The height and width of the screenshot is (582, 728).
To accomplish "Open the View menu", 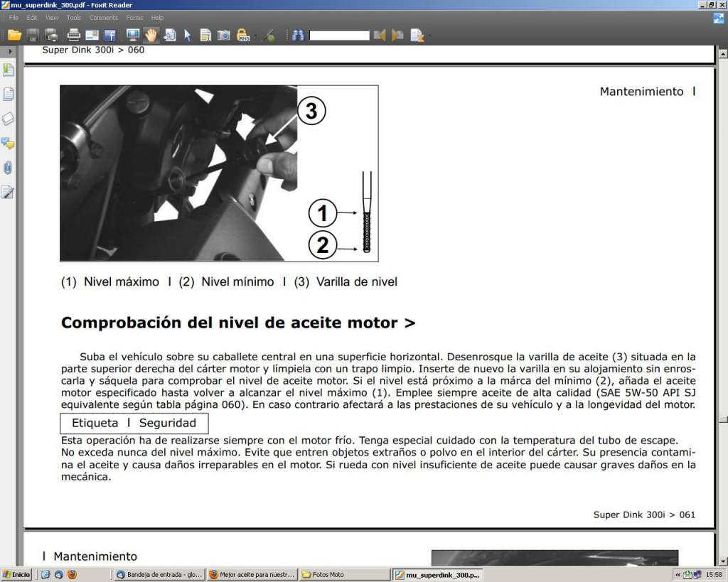I will (x=52, y=18).
